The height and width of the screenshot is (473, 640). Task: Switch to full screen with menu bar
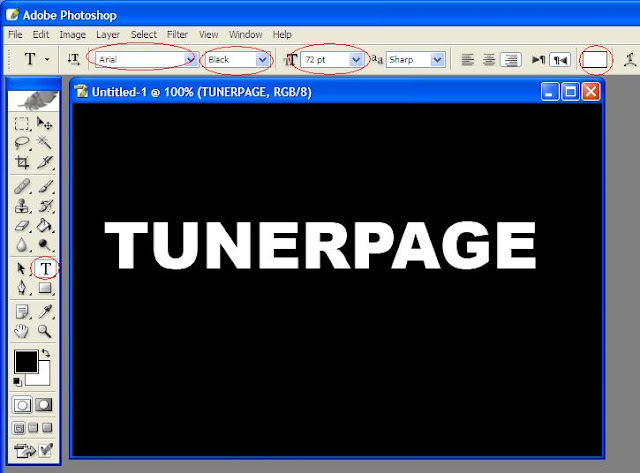point(33,428)
